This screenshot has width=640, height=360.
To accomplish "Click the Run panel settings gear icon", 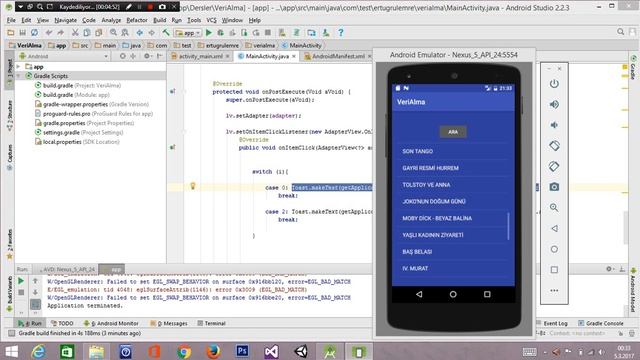I will pos(609,269).
